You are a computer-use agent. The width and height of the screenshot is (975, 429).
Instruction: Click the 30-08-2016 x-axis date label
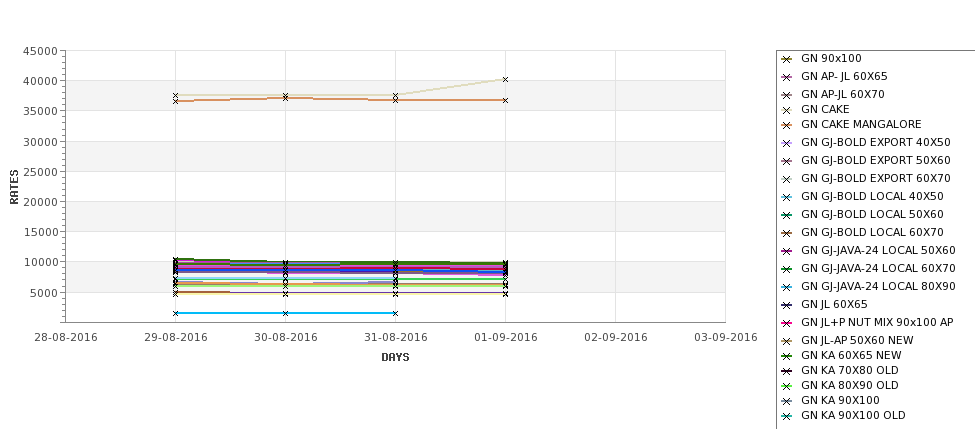click(x=285, y=338)
